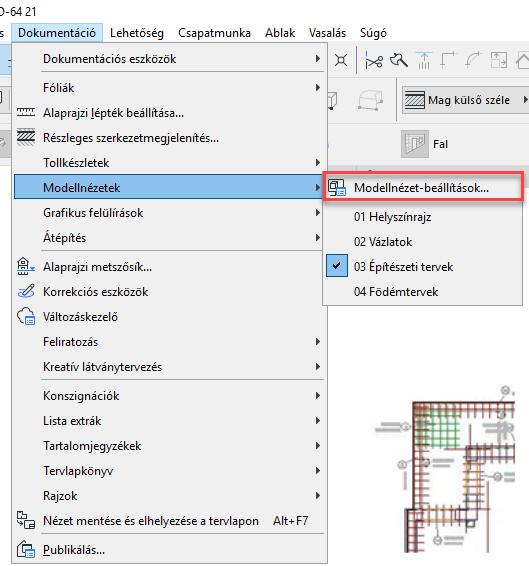The height and width of the screenshot is (566, 529).
Task: Click the Korrekciós eszközök pencil icon
Action: point(26,291)
